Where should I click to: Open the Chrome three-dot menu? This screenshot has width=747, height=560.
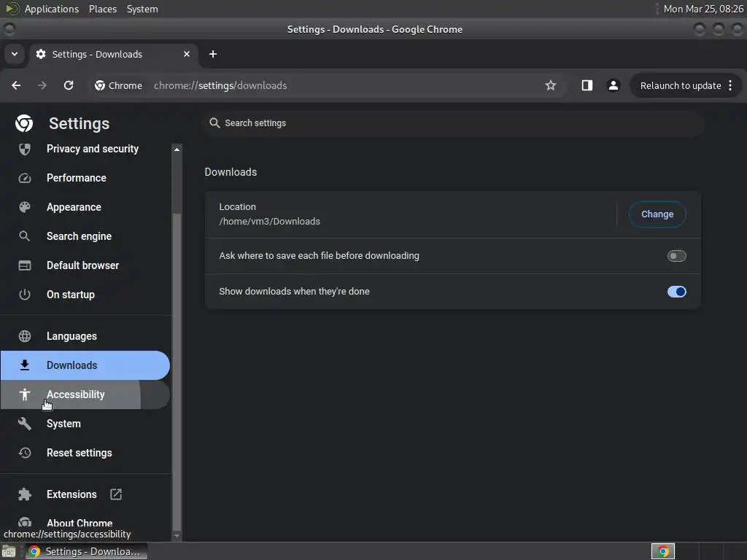(x=730, y=85)
